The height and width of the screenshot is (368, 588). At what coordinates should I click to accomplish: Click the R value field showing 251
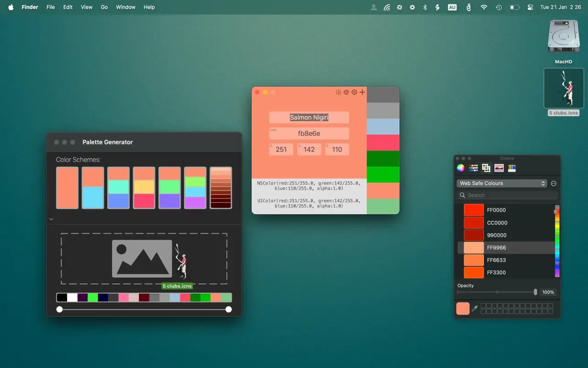[x=281, y=149]
